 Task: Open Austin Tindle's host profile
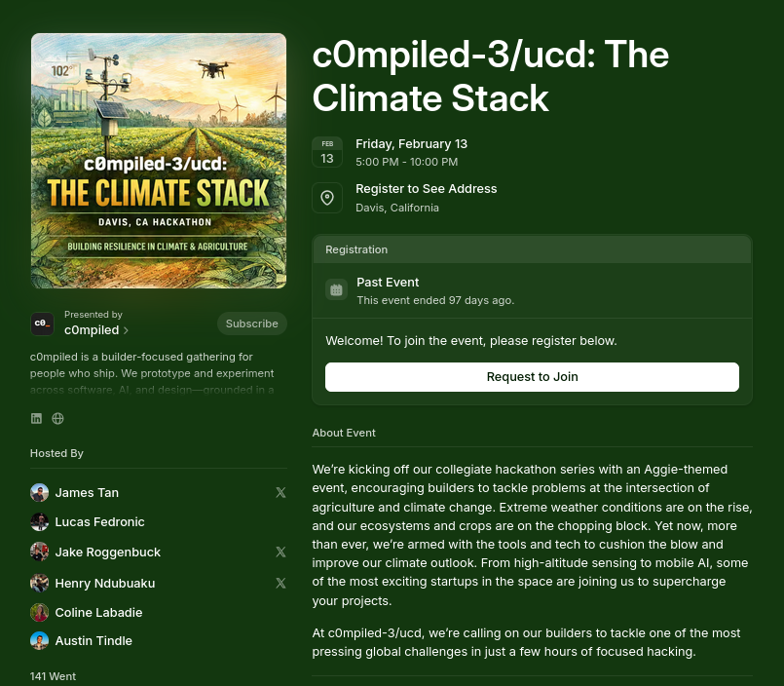(x=93, y=641)
